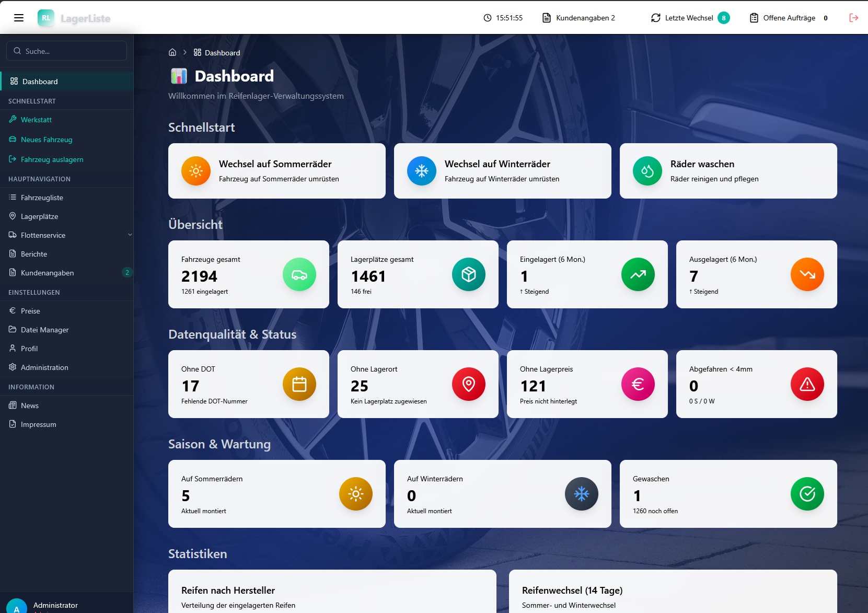Image resolution: width=868 pixels, height=613 pixels.
Task: Open Kundenangaben 2 in header
Action: click(578, 18)
